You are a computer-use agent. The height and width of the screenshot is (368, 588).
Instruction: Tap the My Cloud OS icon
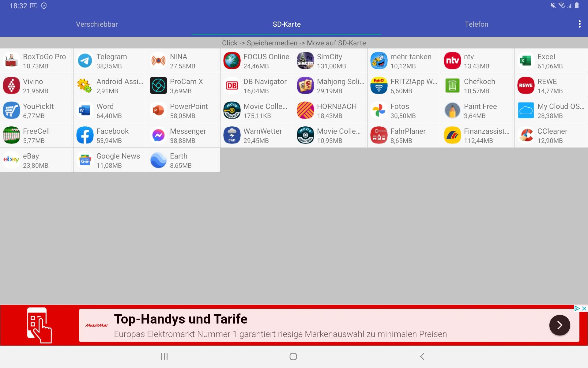pos(526,110)
